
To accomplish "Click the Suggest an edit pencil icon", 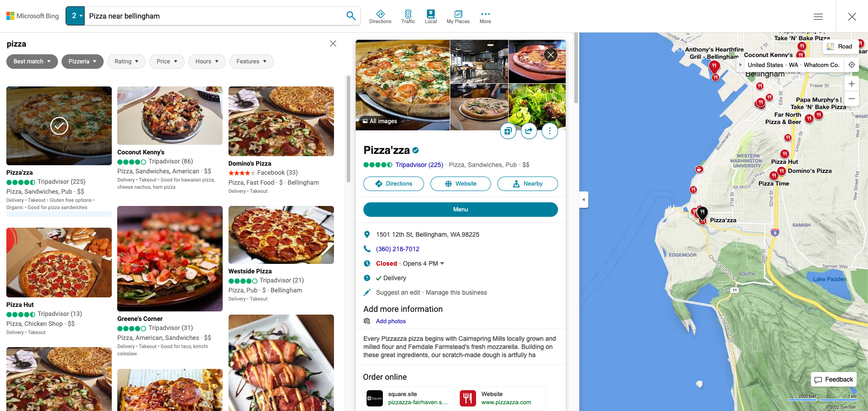I will coord(367,292).
